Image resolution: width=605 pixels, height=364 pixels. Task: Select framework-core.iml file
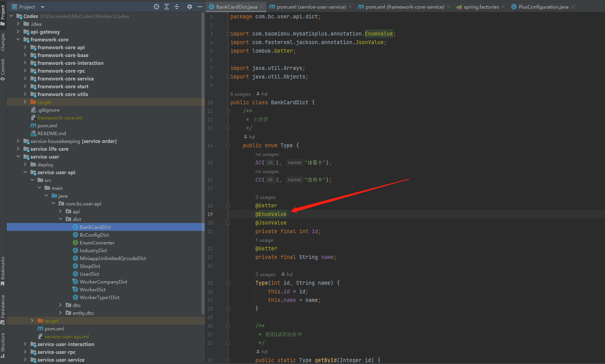click(59, 118)
